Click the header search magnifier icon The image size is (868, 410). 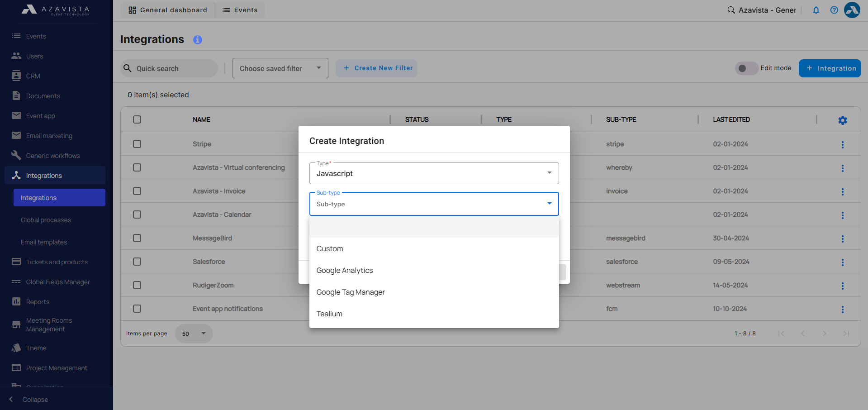(731, 10)
